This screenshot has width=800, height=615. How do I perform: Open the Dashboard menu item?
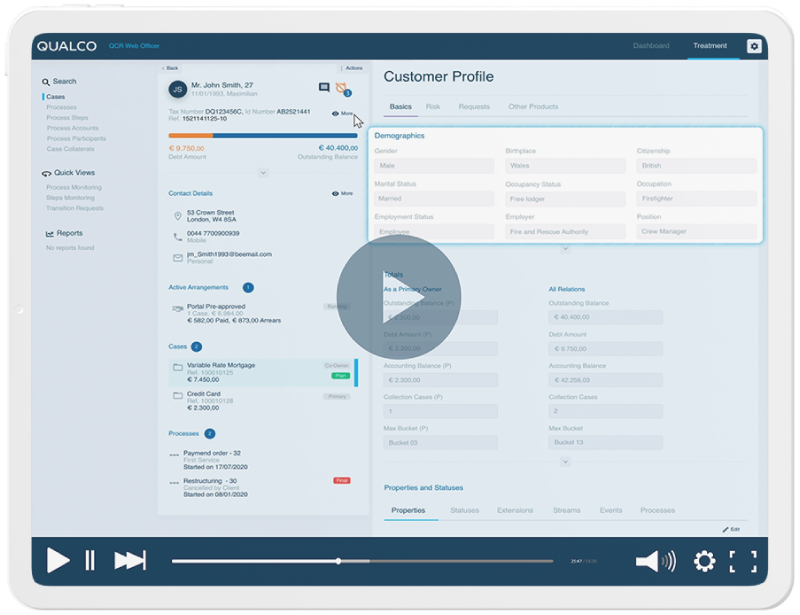(x=652, y=46)
